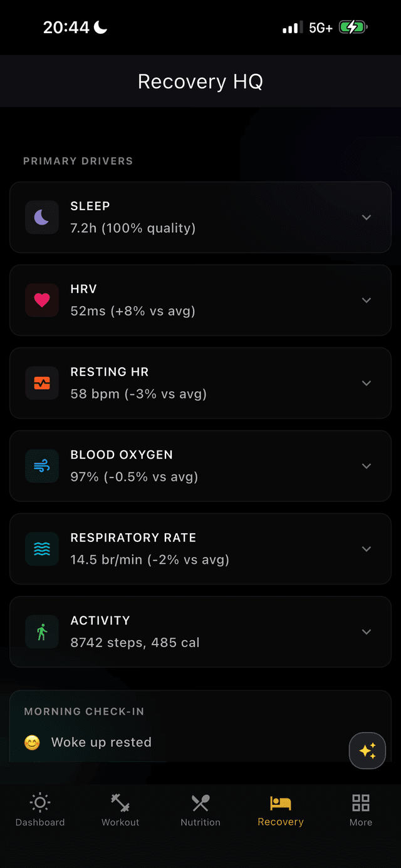Expand the Sleep card chevron
Viewport: 401px width, 868px height.
[x=367, y=217]
